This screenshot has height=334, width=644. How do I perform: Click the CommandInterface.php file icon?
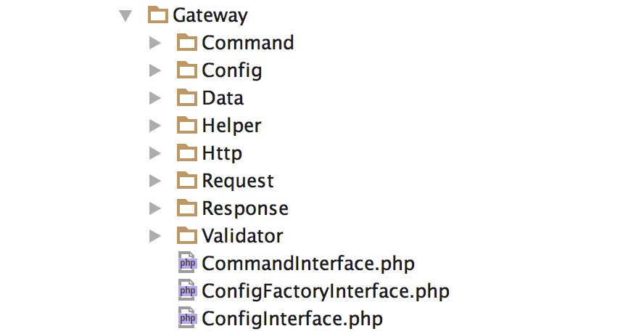[187, 263]
